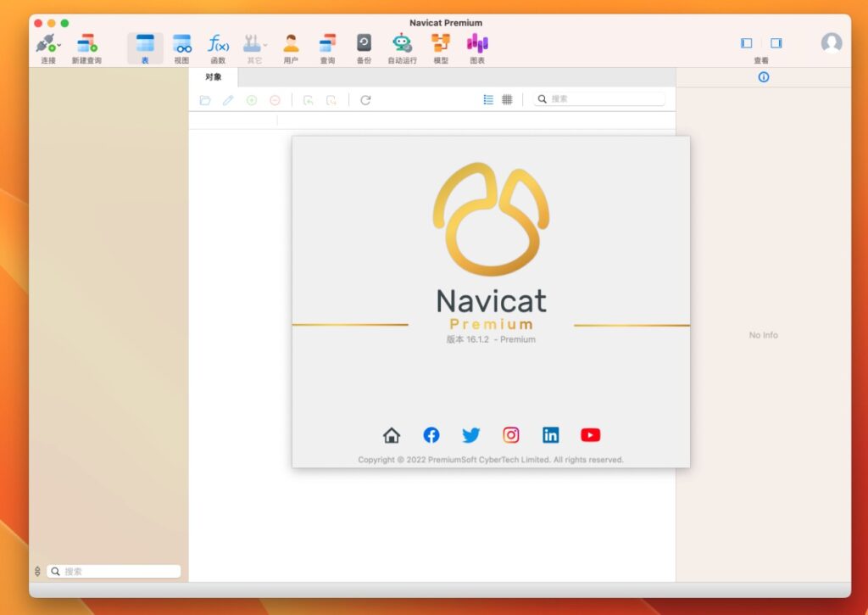Image resolution: width=868 pixels, height=615 pixels.
Task: Refresh the objects list
Action: coord(365,99)
